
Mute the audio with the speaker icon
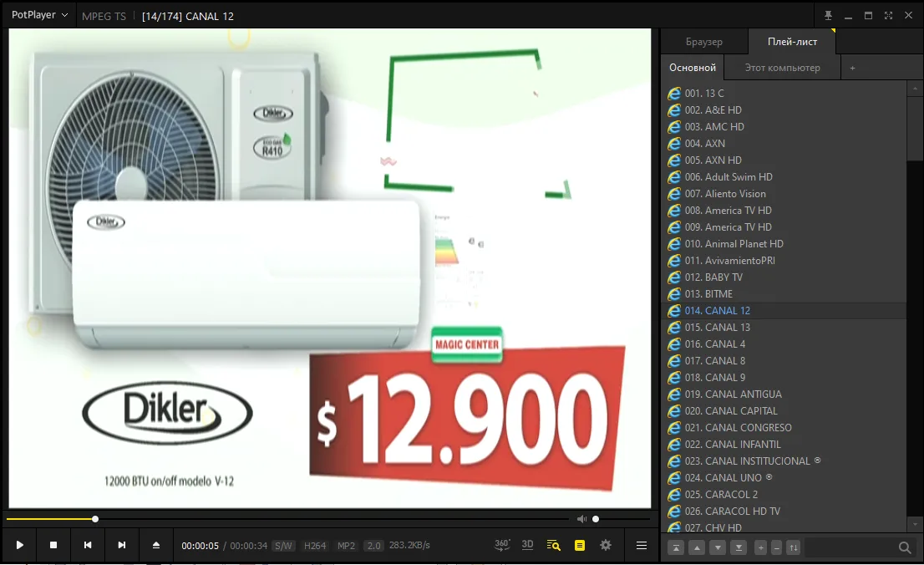coord(581,519)
